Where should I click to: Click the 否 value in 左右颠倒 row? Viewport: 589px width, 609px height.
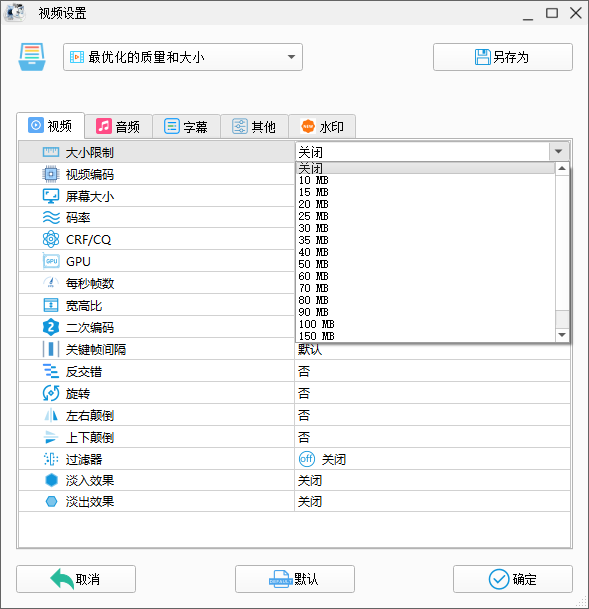[x=304, y=415]
